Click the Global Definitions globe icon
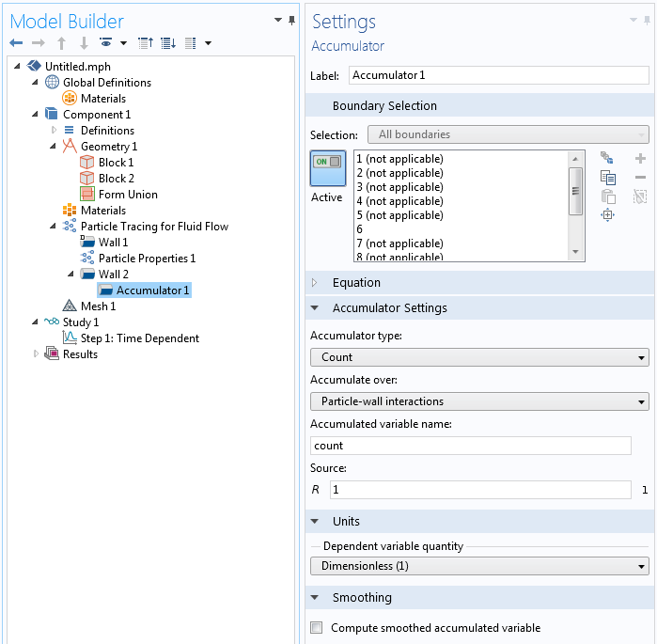Screen dimensions: 657x644 [52, 82]
